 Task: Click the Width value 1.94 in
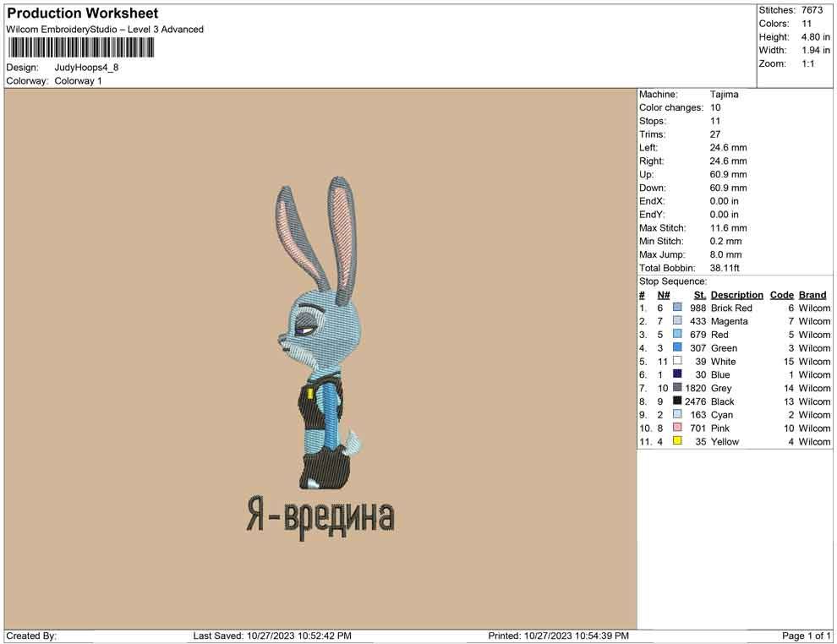(x=815, y=50)
